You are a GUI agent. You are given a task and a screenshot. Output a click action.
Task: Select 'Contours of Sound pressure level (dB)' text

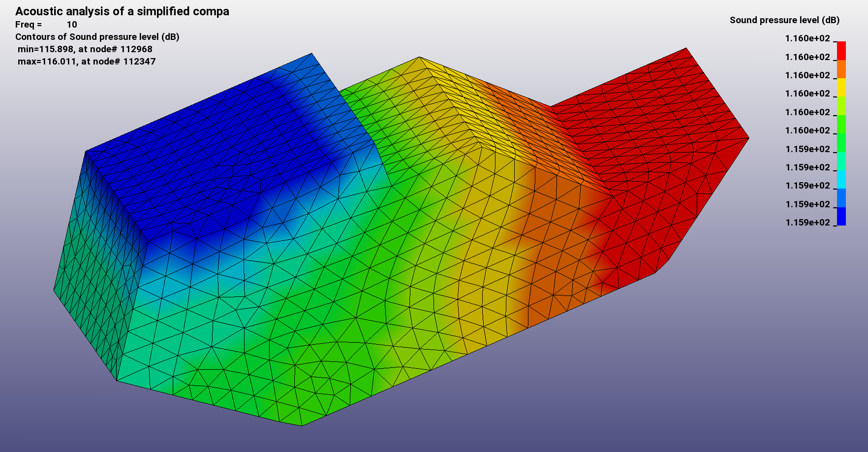click(97, 37)
